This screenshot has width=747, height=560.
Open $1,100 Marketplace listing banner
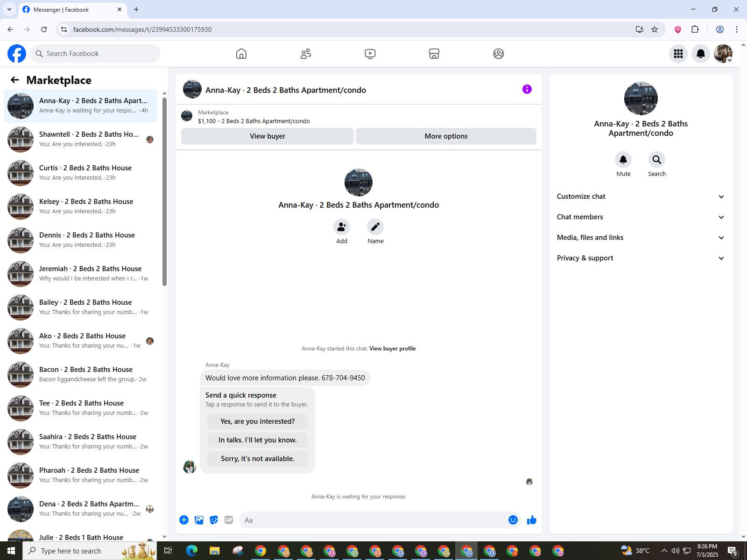359,116
